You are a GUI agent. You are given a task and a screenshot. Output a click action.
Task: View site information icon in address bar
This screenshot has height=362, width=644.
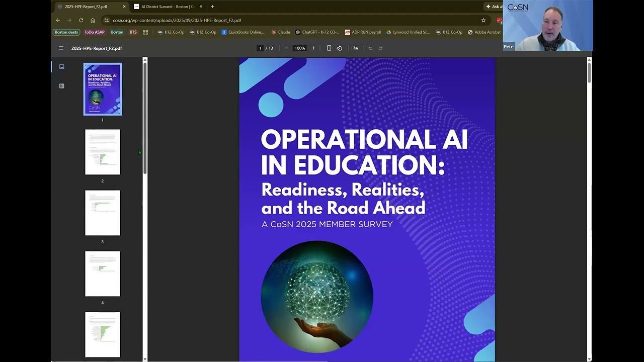(x=106, y=20)
